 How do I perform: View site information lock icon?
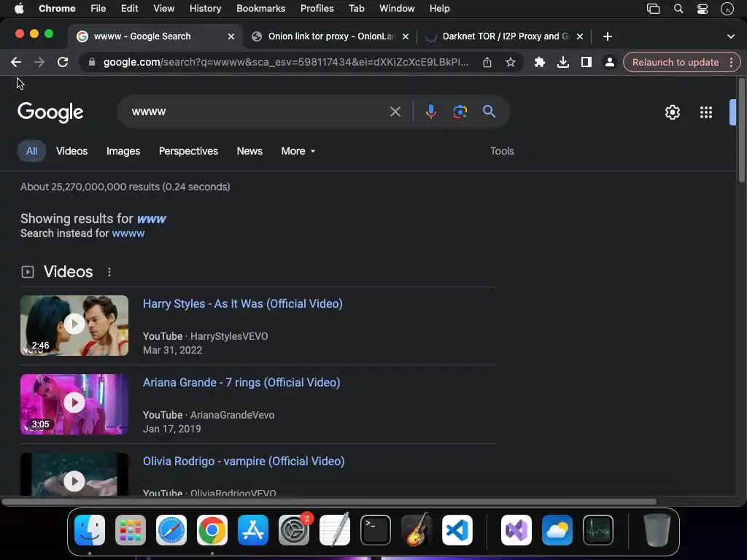coord(92,63)
